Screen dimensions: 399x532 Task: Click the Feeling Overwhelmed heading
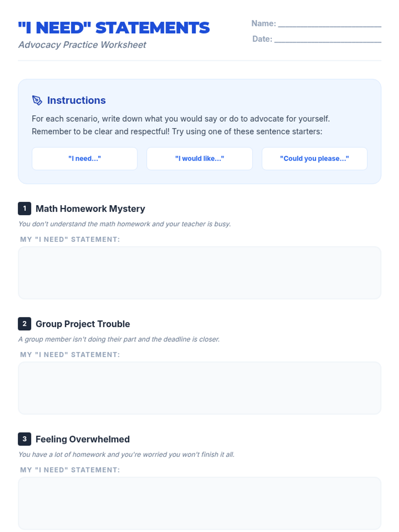click(82, 439)
